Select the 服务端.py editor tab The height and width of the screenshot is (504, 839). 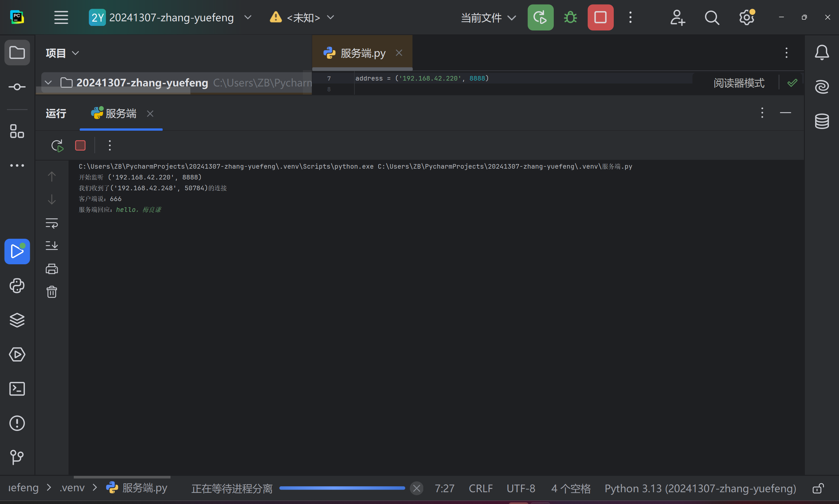[362, 53]
